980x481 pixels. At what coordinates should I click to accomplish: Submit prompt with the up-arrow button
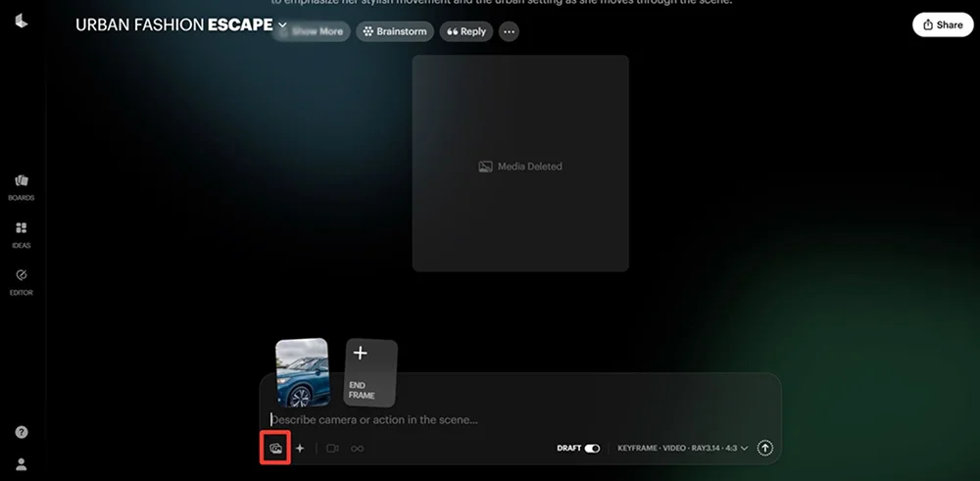pos(765,448)
